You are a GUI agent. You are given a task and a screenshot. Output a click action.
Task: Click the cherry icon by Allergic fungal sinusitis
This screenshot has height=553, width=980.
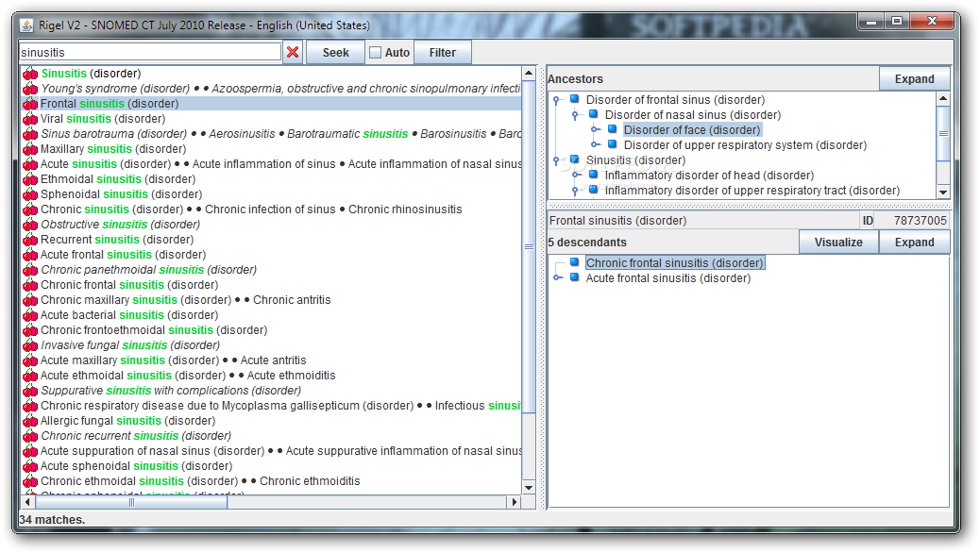click(30, 421)
